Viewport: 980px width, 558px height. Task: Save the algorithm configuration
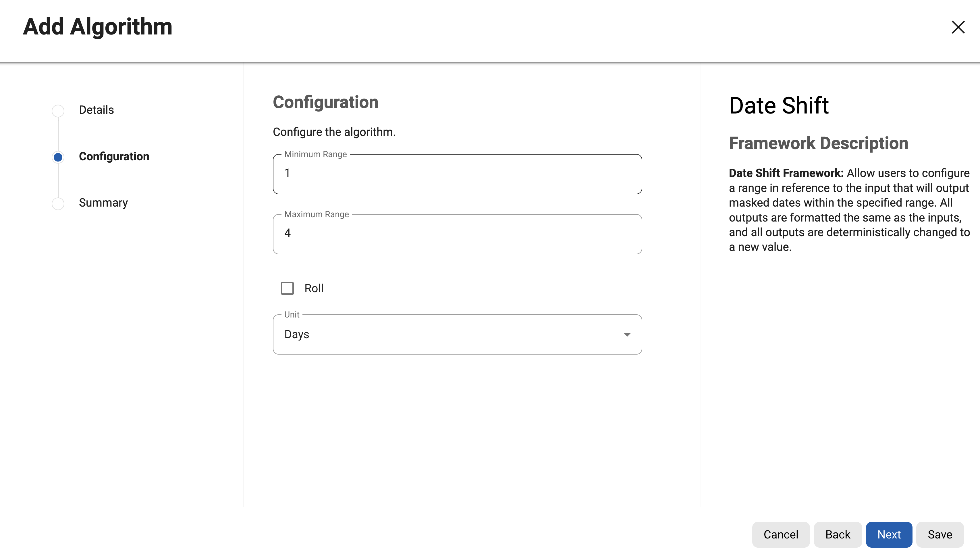pos(940,534)
